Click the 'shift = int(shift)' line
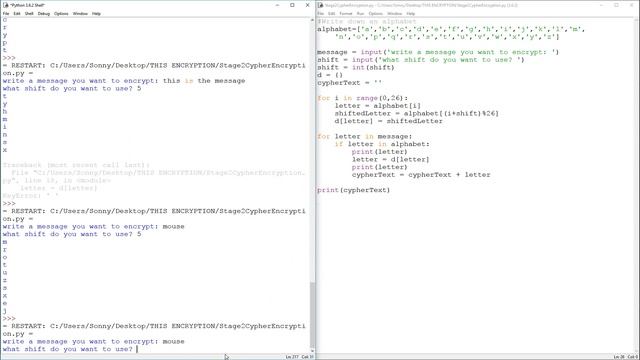This screenshot has height=360, width=640. [356, 67]
